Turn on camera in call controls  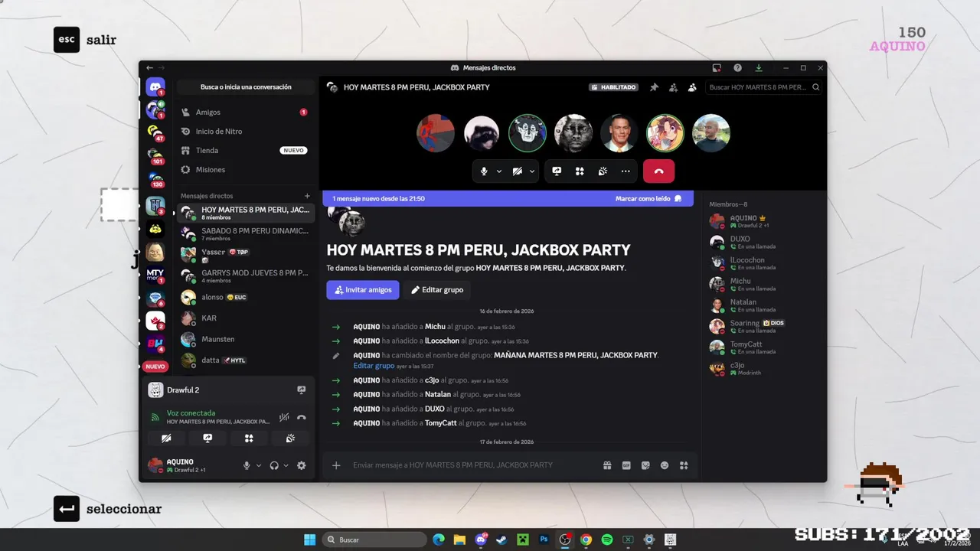pos(518,171)
